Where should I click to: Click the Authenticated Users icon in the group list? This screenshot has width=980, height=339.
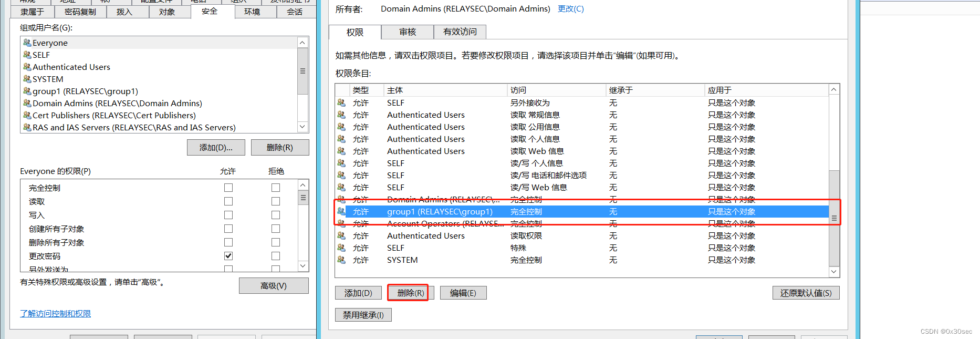(27, 67)
